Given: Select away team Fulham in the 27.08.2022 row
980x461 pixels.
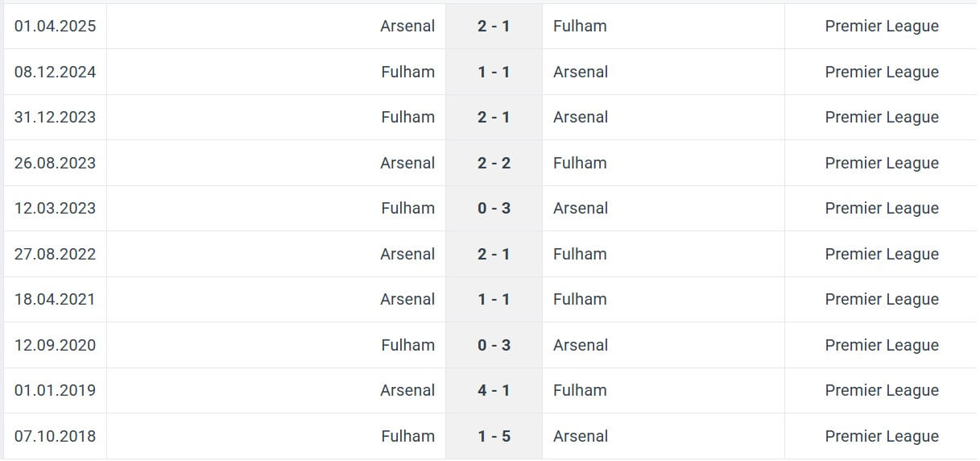Looking at the screenshot, I should coord(580,254).
